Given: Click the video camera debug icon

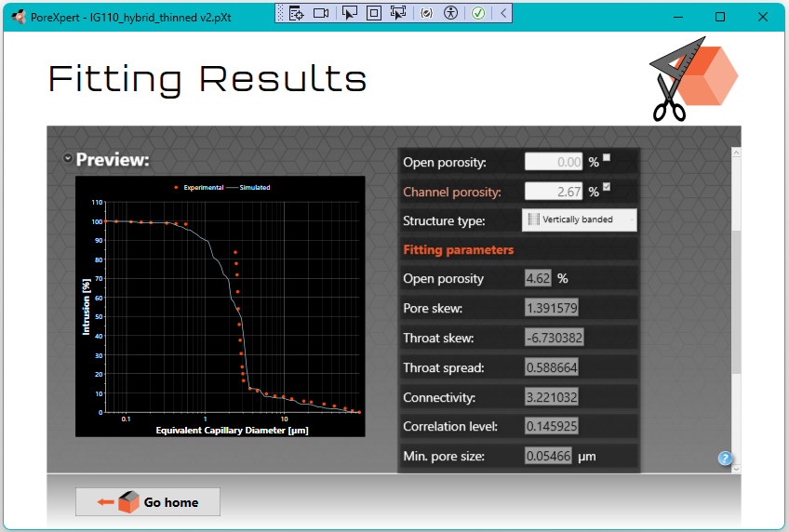Looking at the screenshot, I should (321, 13).
